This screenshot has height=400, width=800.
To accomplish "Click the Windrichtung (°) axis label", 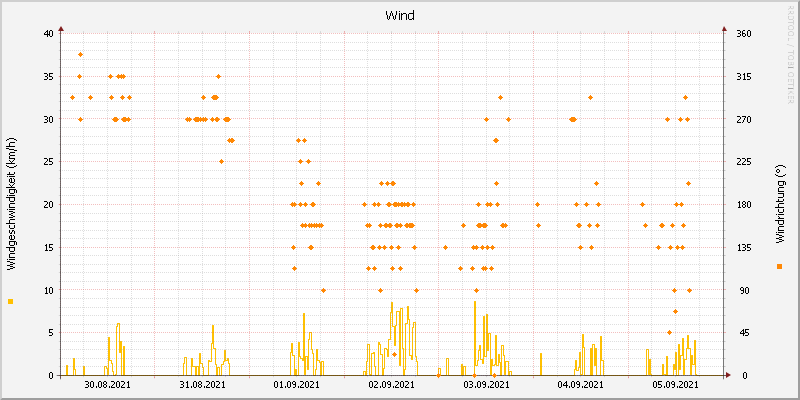I will coord(779,204).
